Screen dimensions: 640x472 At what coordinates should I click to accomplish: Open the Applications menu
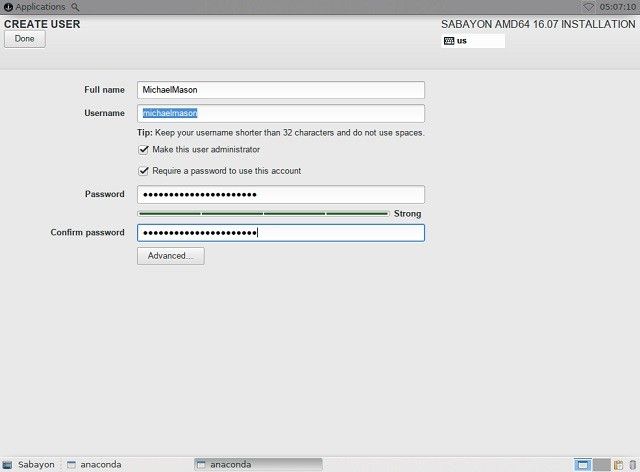click(35, 7)
